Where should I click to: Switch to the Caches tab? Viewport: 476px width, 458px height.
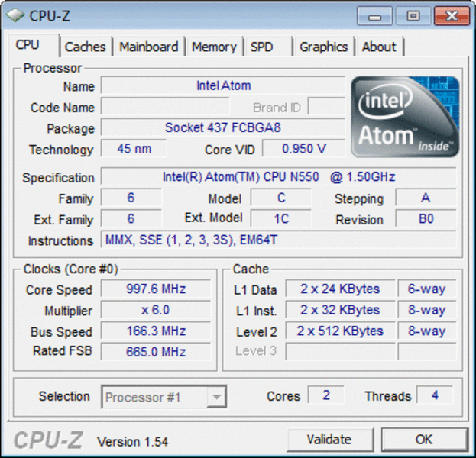86,47
